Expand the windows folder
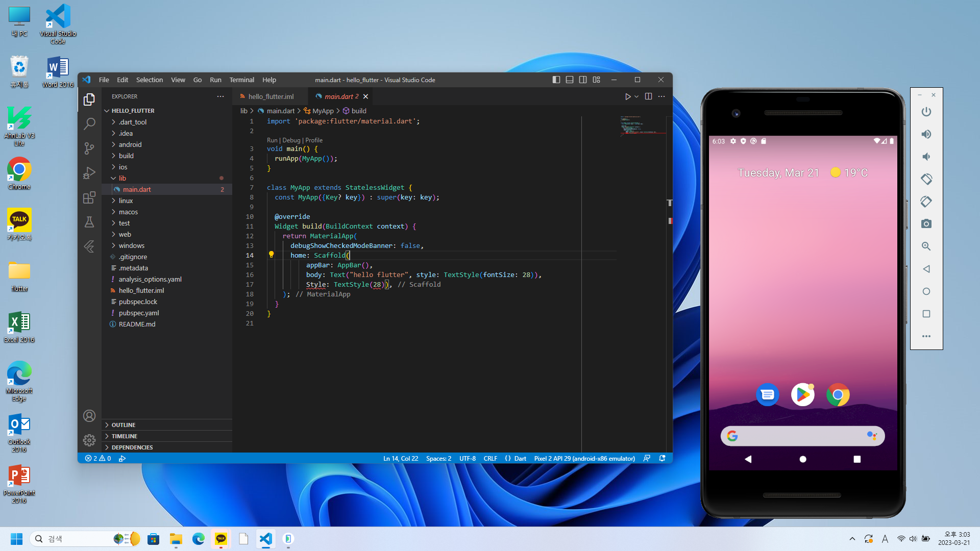Viewport: 980px width, 551px height. pos(167,246)
